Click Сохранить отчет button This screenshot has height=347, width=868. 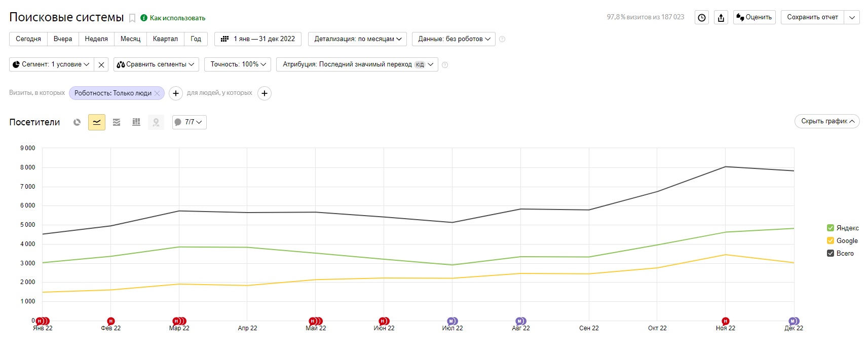[x=812, y=17]
